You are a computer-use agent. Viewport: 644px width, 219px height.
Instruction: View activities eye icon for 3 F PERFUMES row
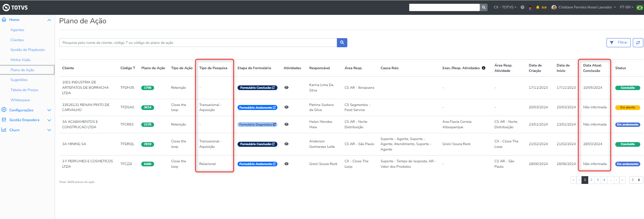(x=287, y=164)
